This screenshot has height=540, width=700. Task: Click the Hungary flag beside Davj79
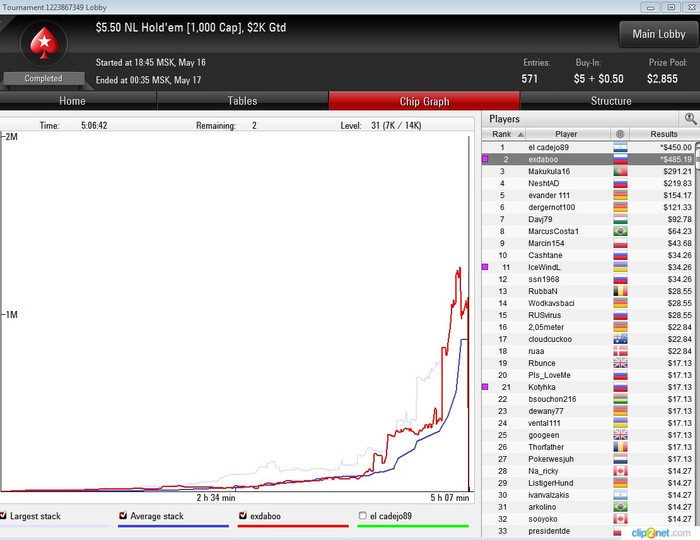[621, 219]
